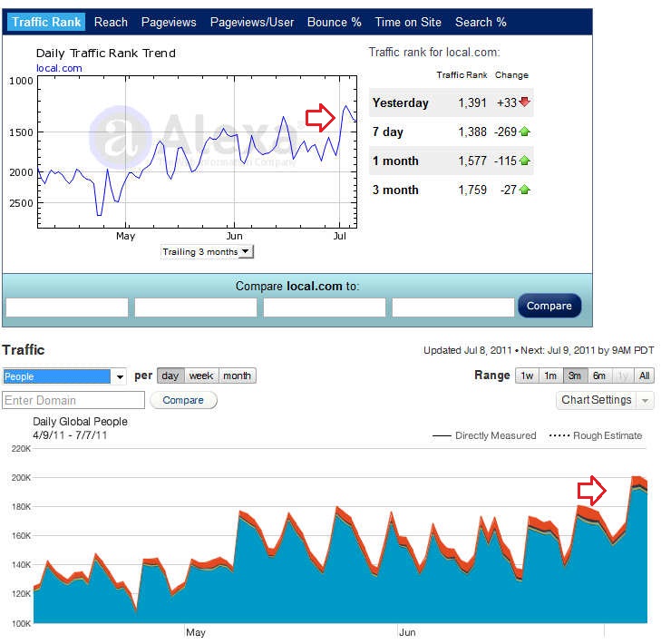Click the 1 month change value -115
This screenshot has height=644, width=661.
tap(505, 161)
